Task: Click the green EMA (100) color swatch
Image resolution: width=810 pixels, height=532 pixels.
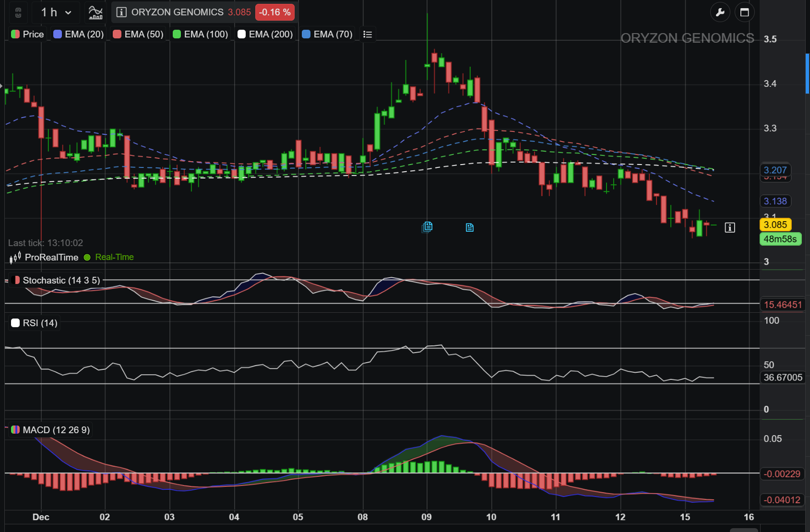Action: tap(177, 34)
